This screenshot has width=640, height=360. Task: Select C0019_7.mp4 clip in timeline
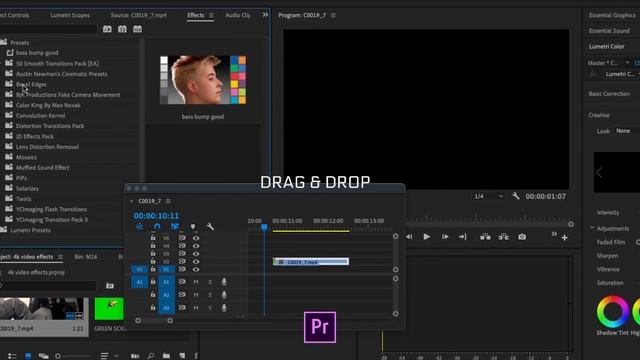[x=311, y=262]
